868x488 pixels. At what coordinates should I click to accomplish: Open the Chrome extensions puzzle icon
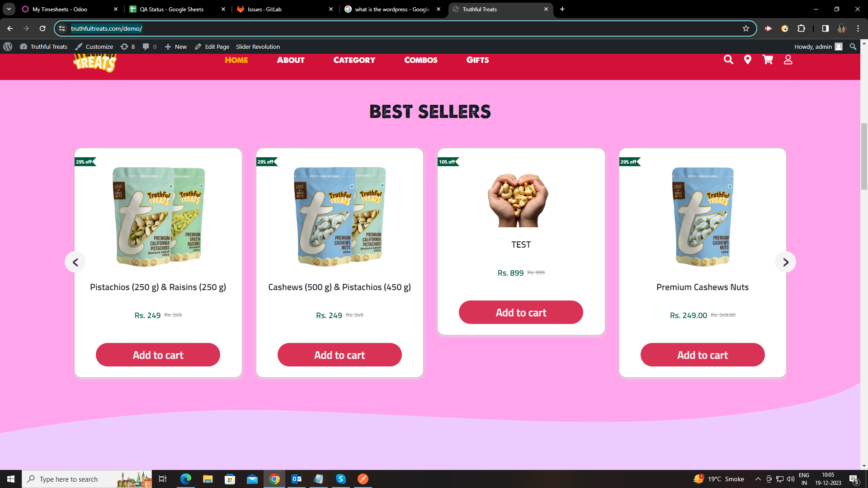pos(801,28)
